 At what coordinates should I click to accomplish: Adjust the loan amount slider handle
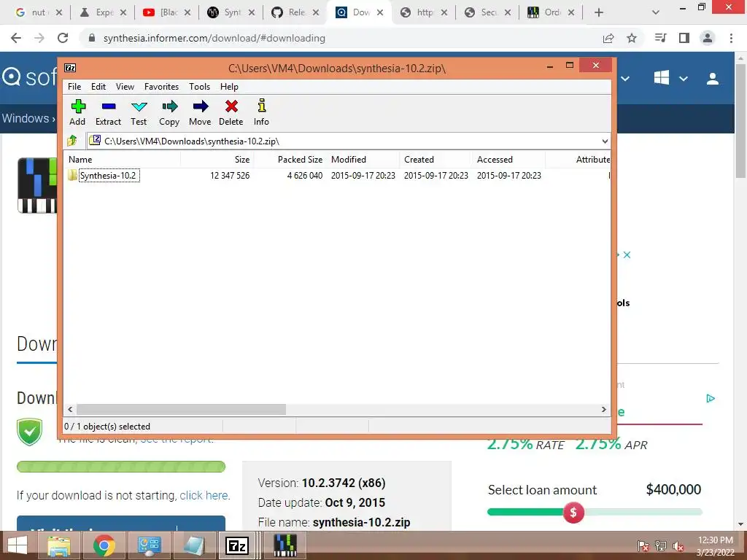(573, 513)
